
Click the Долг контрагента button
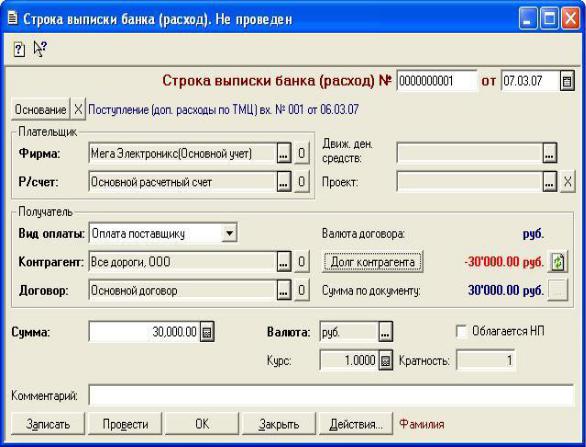[372, 262]
